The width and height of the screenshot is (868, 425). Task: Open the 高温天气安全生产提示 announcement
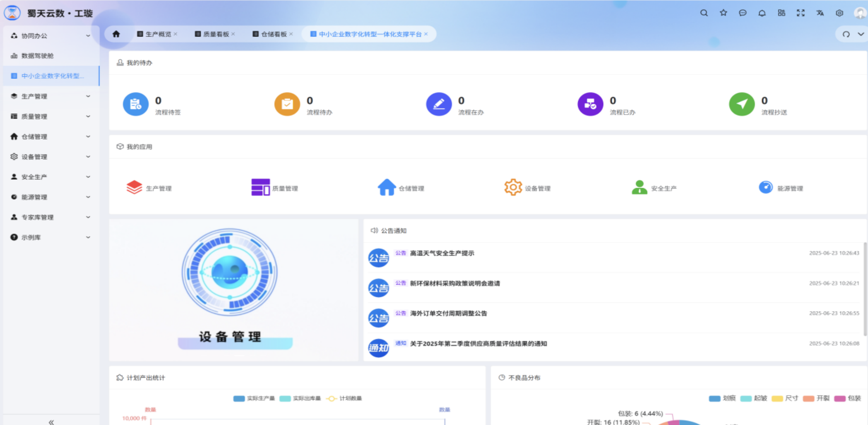[442, 253]
